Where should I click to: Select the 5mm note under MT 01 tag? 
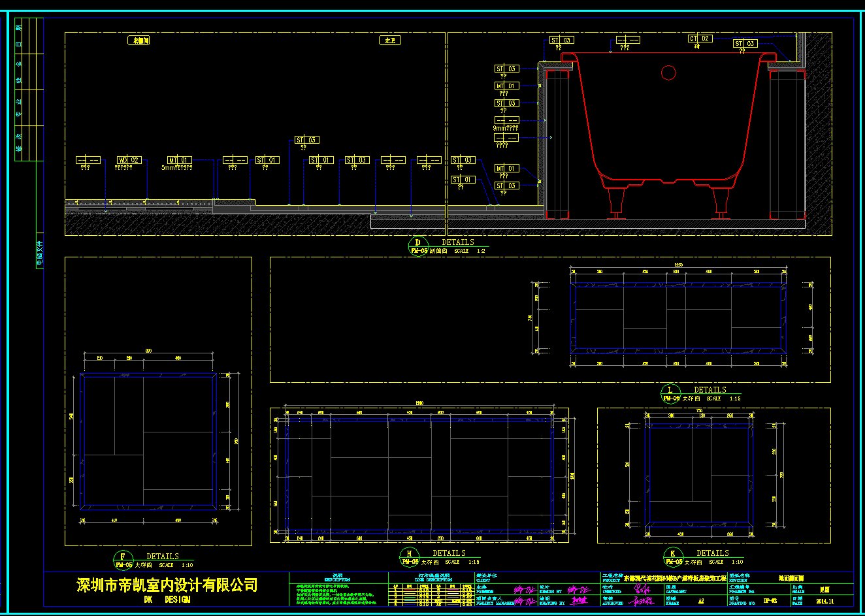point(176,168)
